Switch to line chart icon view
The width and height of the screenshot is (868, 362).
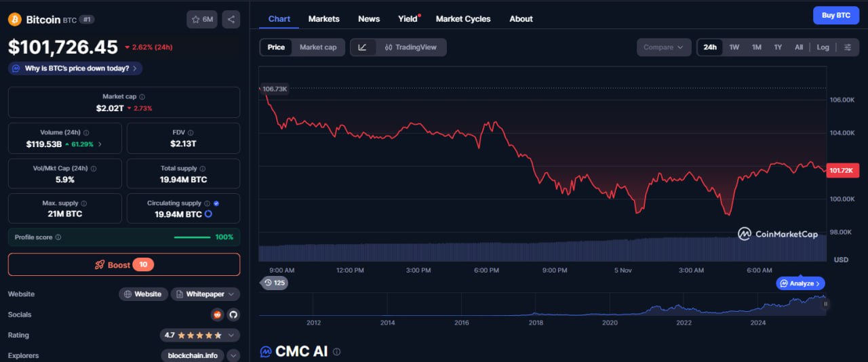(x=363, y=47)
